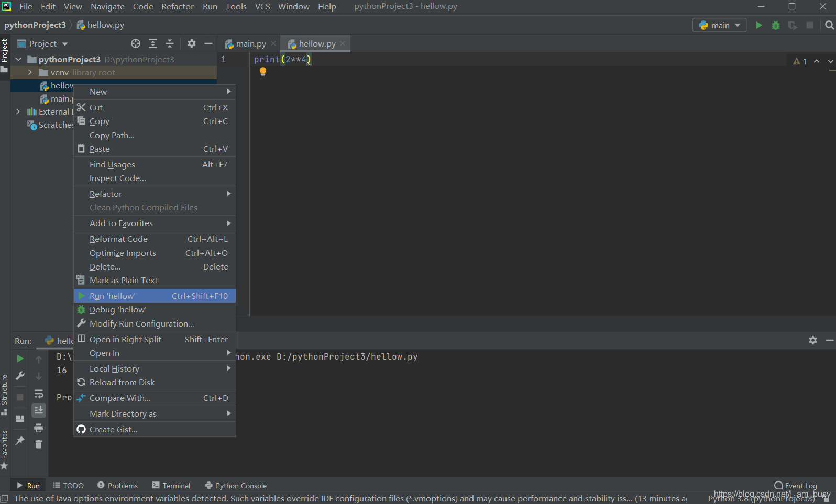Choose Reload from Disk in context menu
The height and width of the screenshot is (504, 836).
click(x=155, y=382)
